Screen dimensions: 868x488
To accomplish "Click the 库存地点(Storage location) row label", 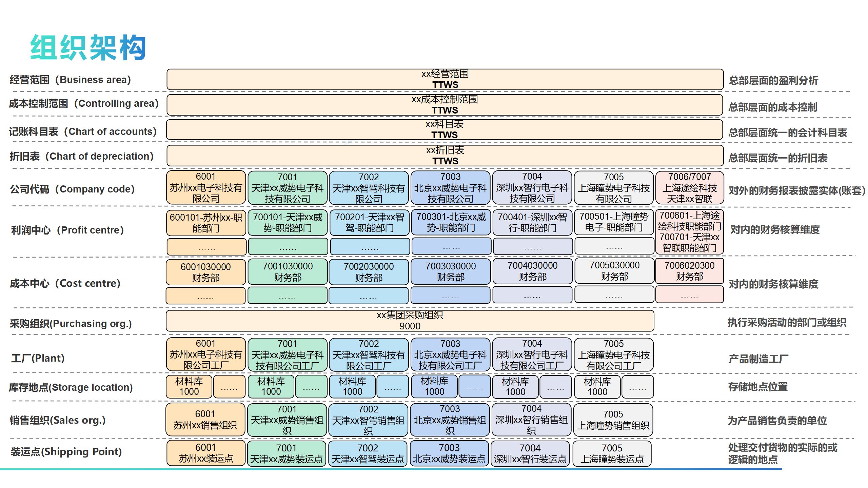I will [x=71, y=387].
